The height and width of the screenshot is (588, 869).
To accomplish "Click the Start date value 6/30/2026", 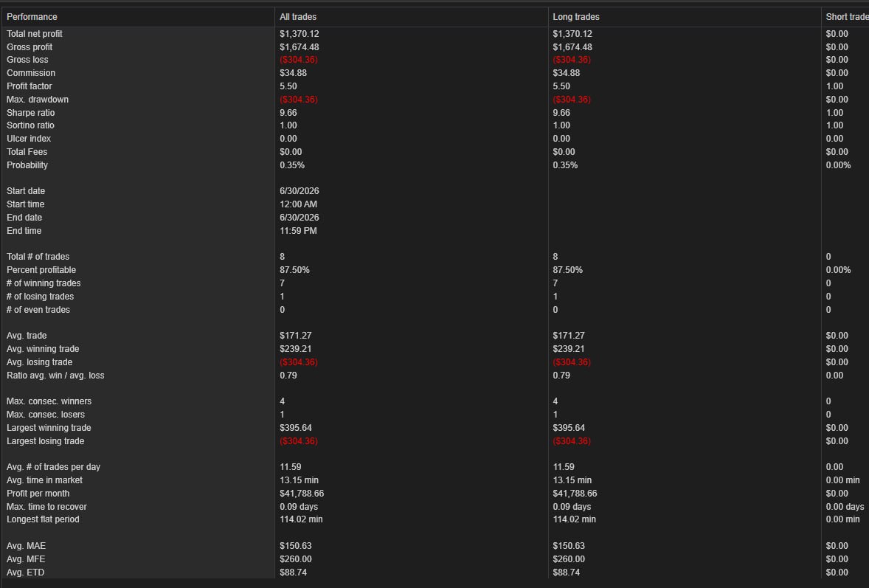I will [x=300, y=190].
